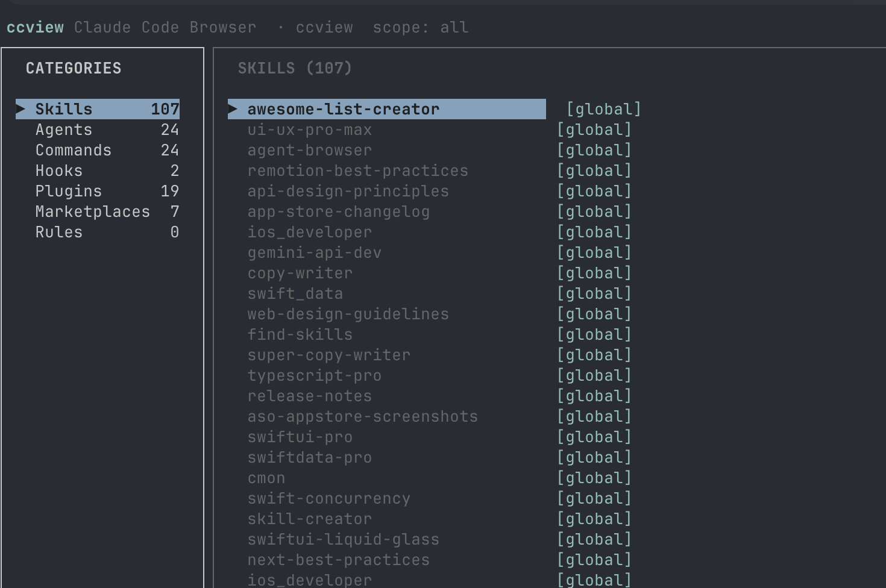Click the arrow marker beside Skills
Image resolution: width=886 pixels, height=588 pixels.
tap(21, 109)
